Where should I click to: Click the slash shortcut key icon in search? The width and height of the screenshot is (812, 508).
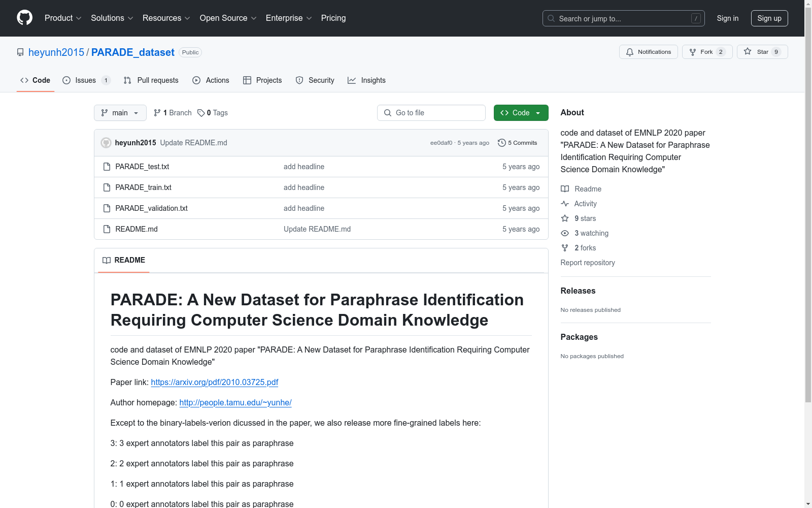click(x=696, y=18)
